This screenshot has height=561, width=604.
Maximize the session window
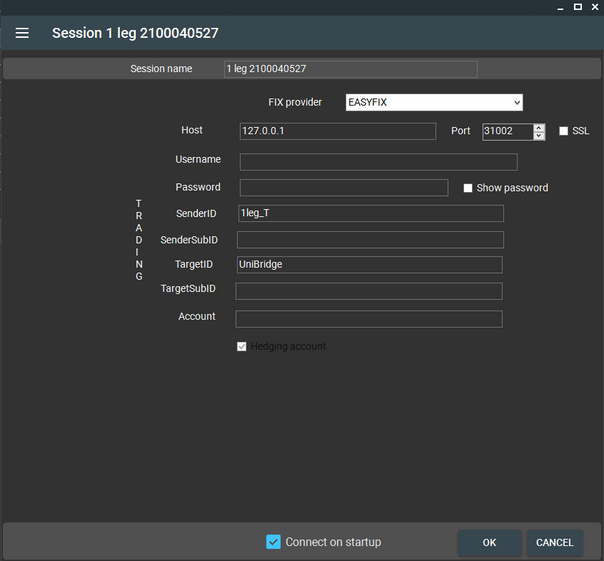click(x=577, y=7)
